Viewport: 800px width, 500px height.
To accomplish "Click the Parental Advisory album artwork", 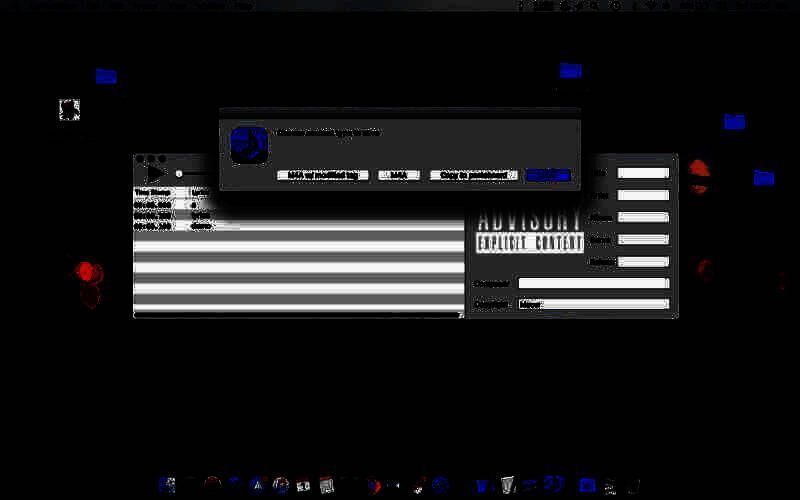I will tap(529, 231).
